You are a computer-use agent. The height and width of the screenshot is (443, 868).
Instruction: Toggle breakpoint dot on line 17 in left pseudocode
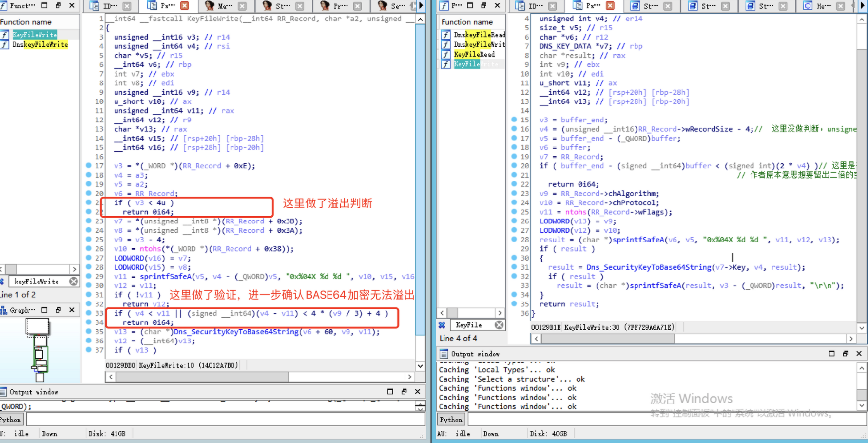click(x=89, y=165)
